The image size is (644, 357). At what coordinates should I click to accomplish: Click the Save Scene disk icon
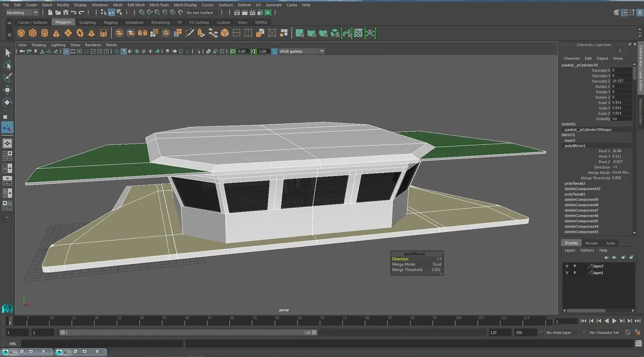click(66, 13)
